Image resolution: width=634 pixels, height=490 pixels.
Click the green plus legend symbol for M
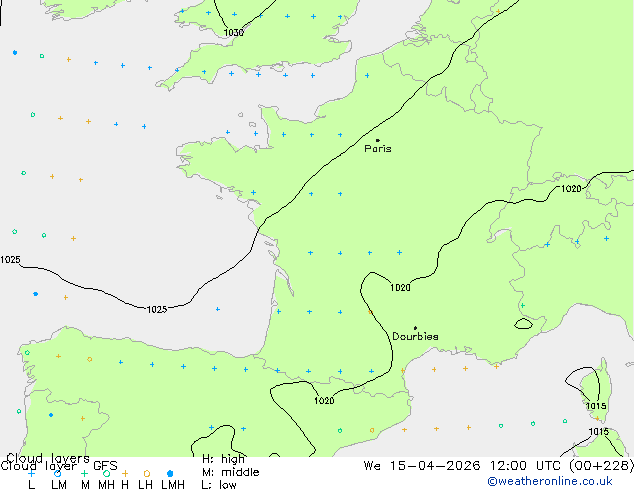click(84, 473)
